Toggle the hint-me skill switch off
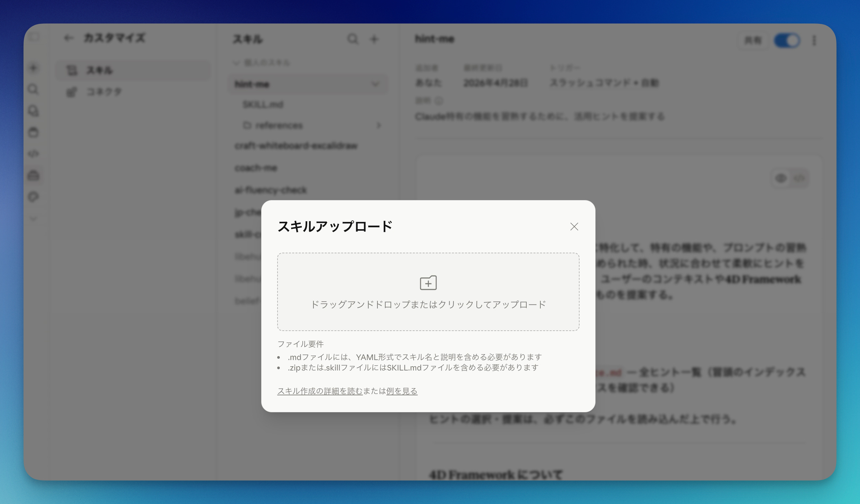This screenshot has height=504, width=860. (787, 40)
